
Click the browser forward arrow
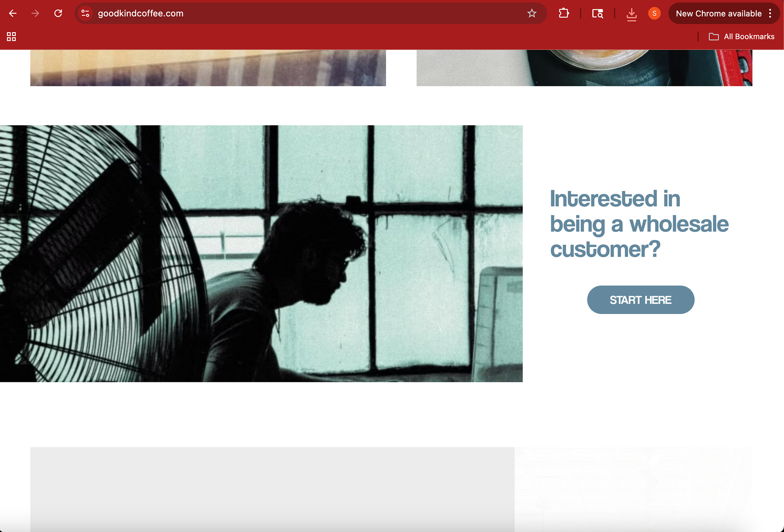(x=36, y=13)
